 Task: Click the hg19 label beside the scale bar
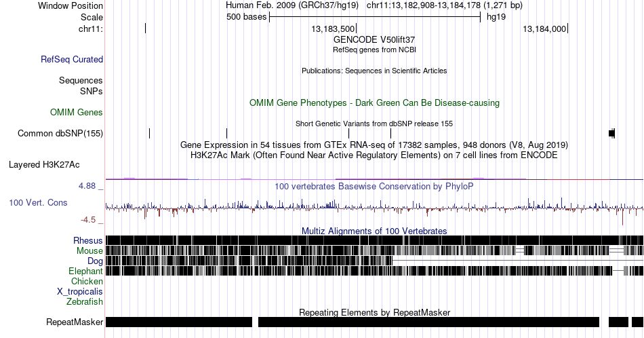[x=496, y=17]
